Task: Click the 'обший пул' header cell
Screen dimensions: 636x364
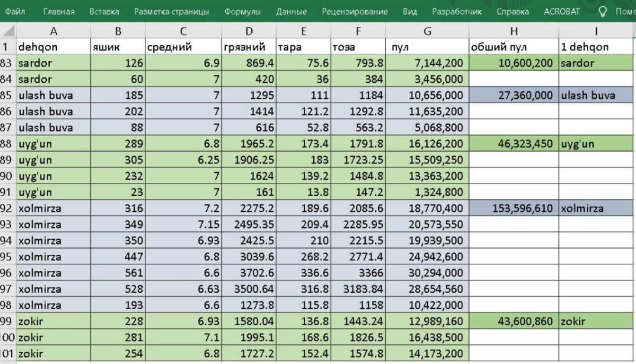Action: click(x=514, y=47)
